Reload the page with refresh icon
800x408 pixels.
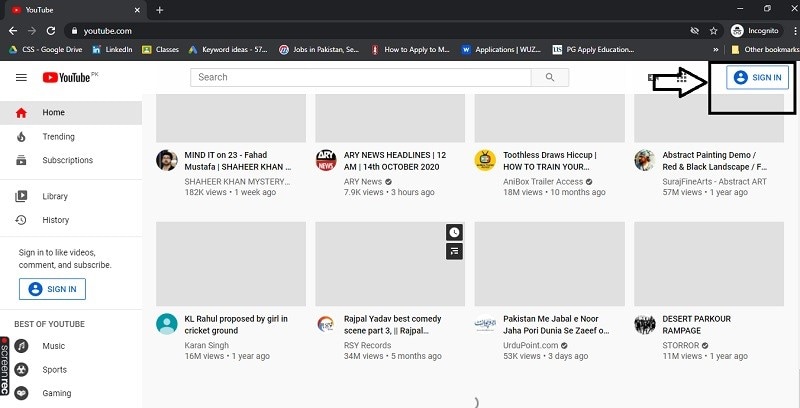[51, 31]
